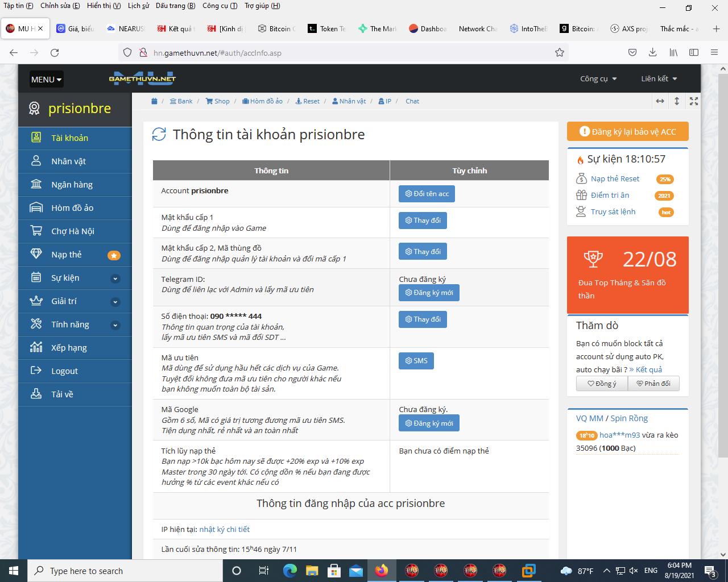Screen dimensions: 728x582
Task: Click the fullscreen expand icon
Action: click(693, 101)
